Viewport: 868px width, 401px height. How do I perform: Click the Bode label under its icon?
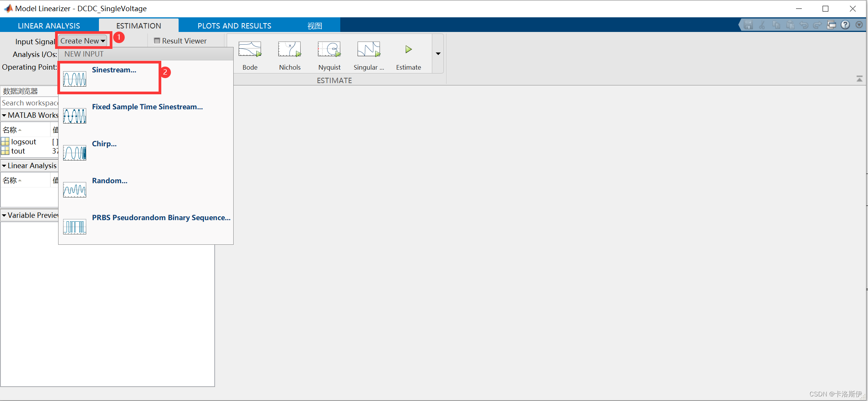click(250, 67)
